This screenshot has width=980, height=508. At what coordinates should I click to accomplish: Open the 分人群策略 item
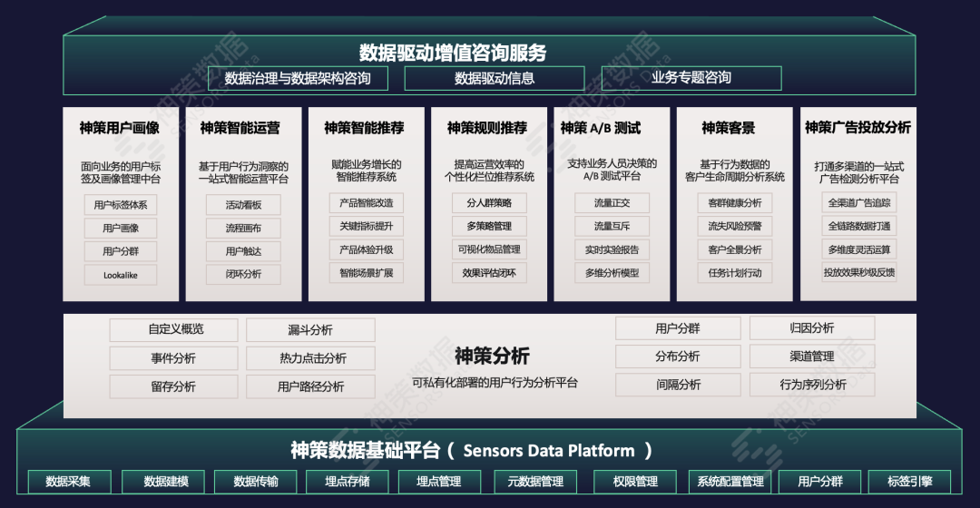489,203
